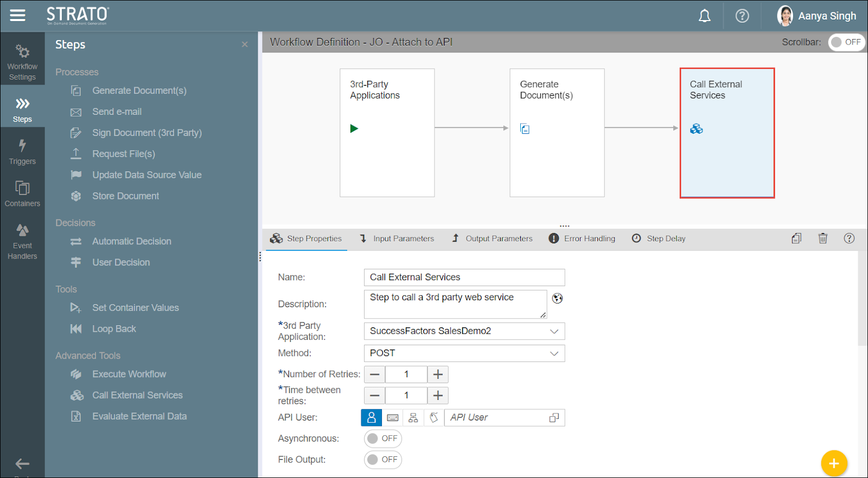Click the copy step icon
Screen dimensions: 868x478
(796, 238)
